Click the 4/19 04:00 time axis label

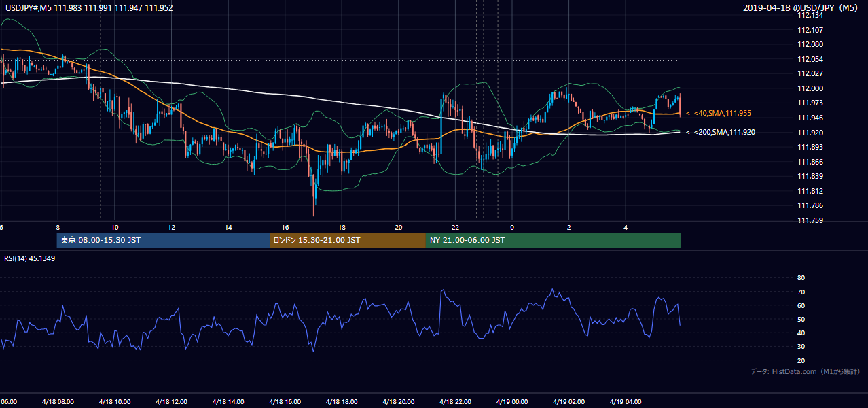(x=626, y=402)
